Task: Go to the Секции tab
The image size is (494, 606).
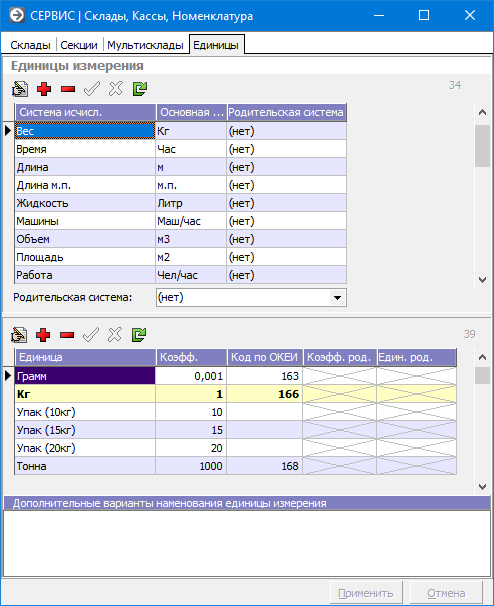Action: pyautogui.click(x=79, y=45)
